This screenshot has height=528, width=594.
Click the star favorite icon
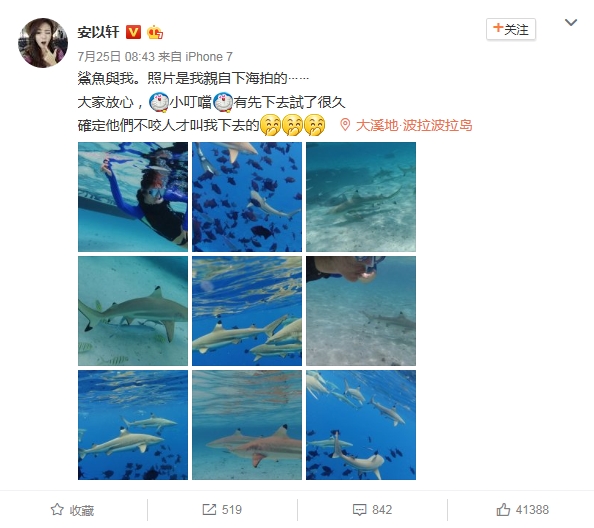57,509
